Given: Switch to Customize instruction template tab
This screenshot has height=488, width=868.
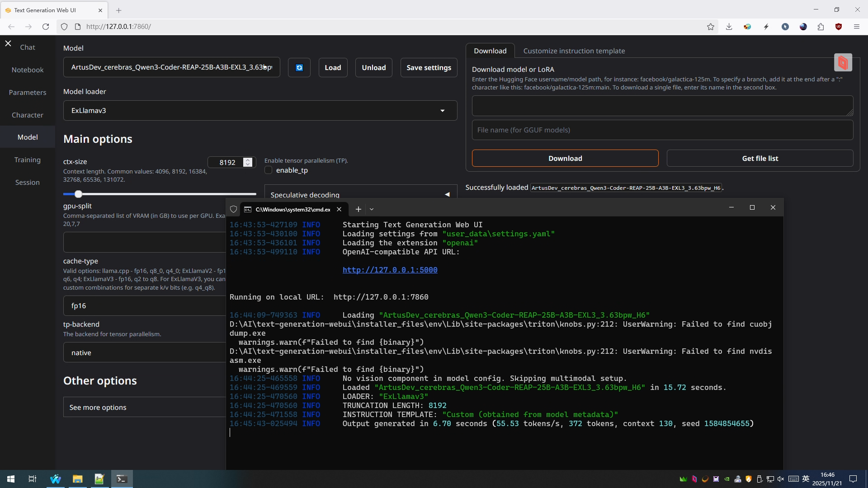Looking at the screenshot, I should point(574,51).
